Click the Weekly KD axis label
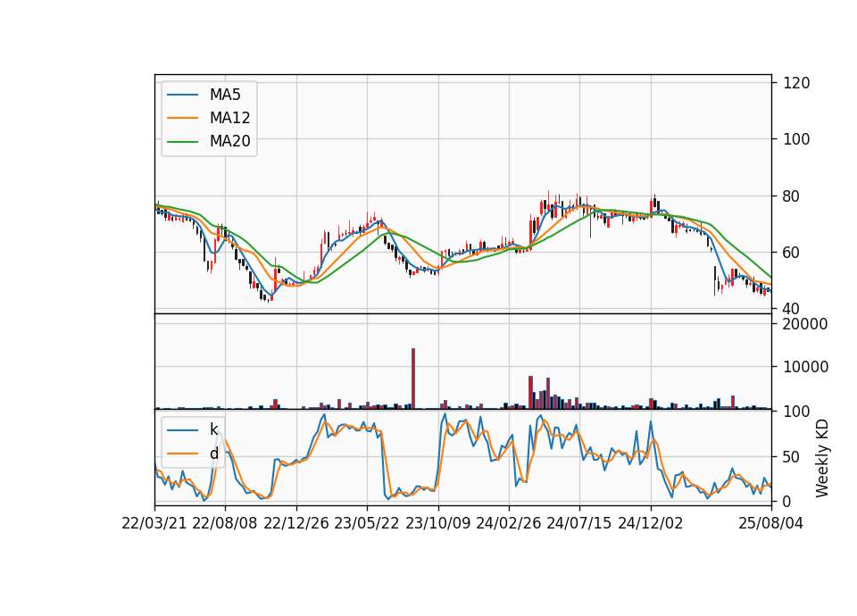Image resolution: width=857 pixels, height=616 pixels. 822,458
